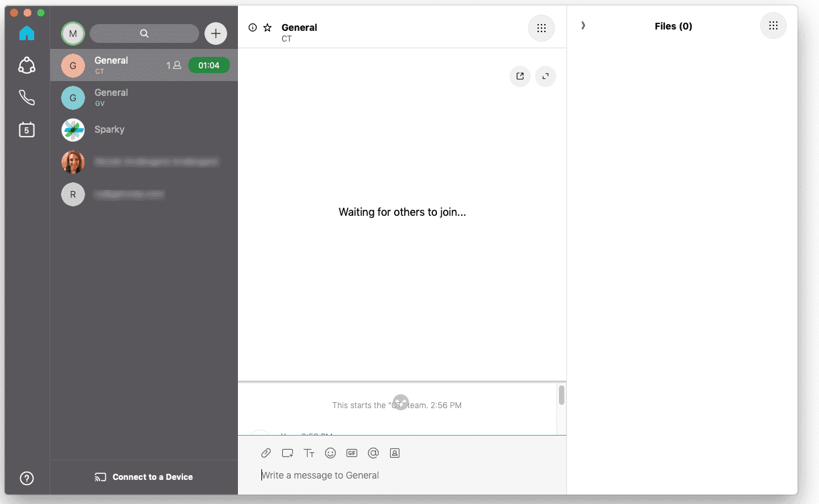Click the M profile avatar
This screenshot has height=504, width=819.
(73, 34)
